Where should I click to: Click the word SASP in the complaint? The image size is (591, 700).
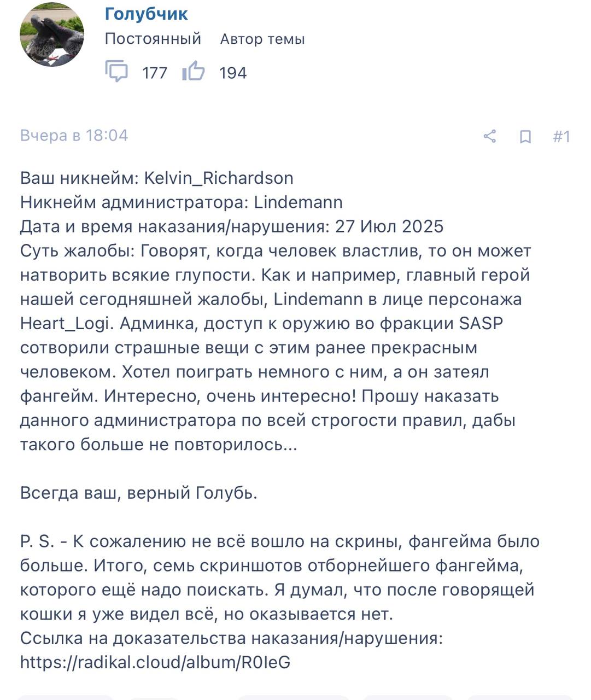coord(481,323)
